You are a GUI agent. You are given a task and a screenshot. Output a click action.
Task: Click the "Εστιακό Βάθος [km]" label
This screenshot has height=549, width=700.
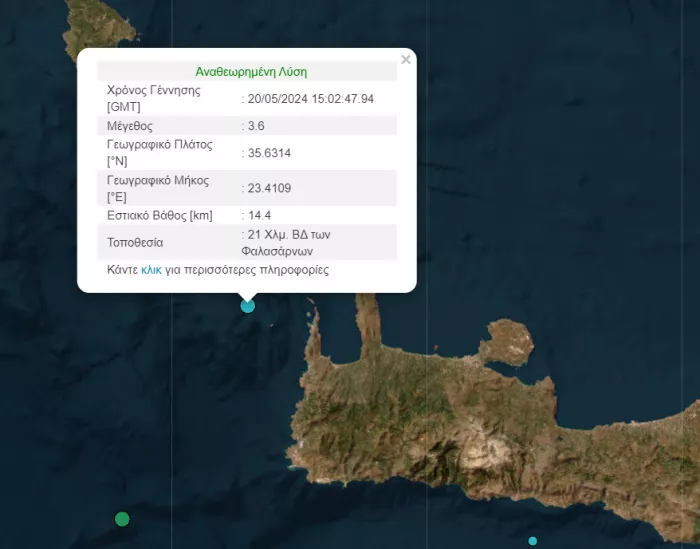(x=160, y=215)
